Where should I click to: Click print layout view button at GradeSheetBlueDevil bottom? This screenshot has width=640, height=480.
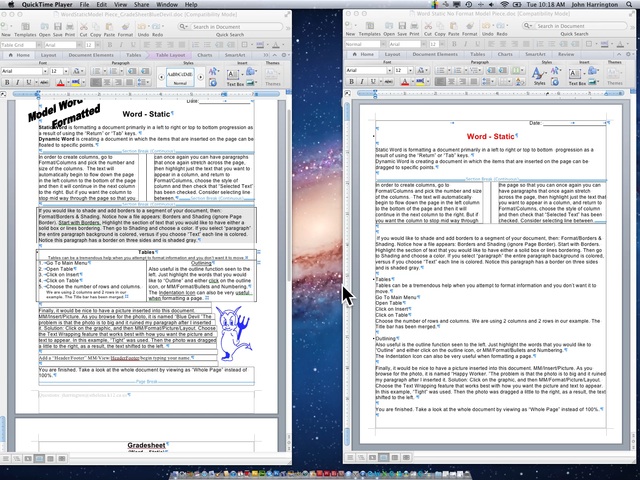(39, 458)
